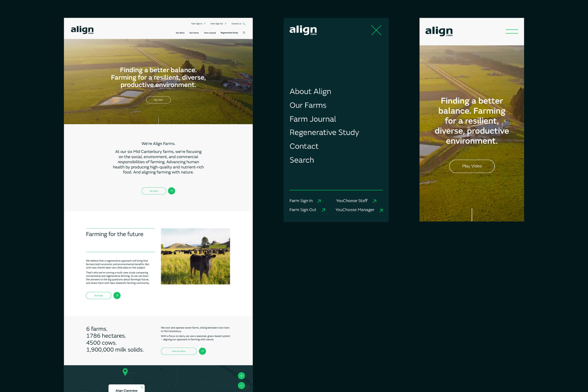Zoom in the map with plus button

tap(241, 376)
